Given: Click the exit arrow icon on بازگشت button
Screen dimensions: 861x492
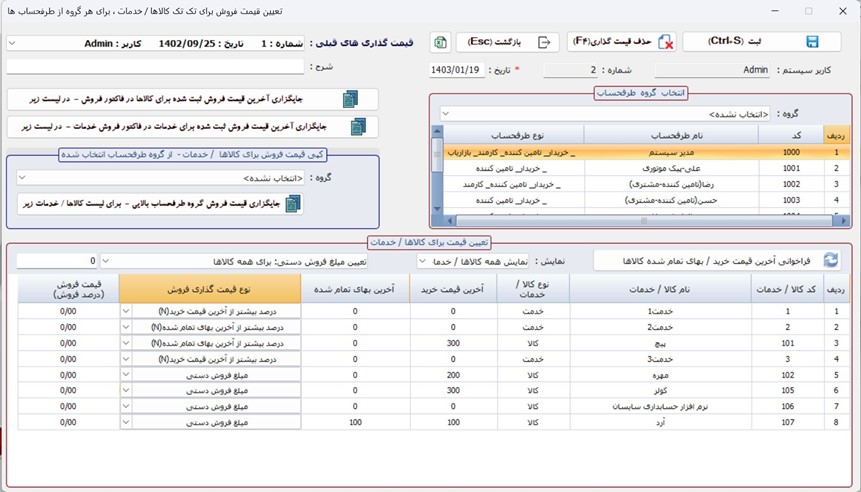Looking at the screenshot, I should pyautogui.click(x=545, y=42).
